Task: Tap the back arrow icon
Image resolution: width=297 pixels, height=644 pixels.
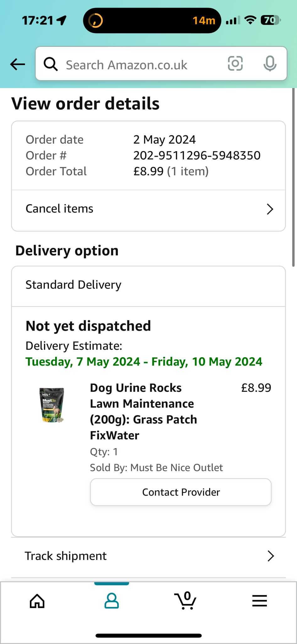Action: tap(18, 64)
